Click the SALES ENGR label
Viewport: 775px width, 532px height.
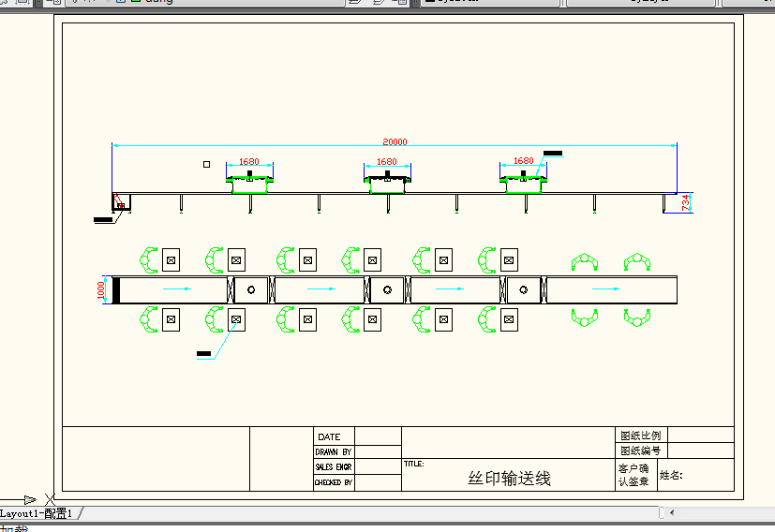333,466
